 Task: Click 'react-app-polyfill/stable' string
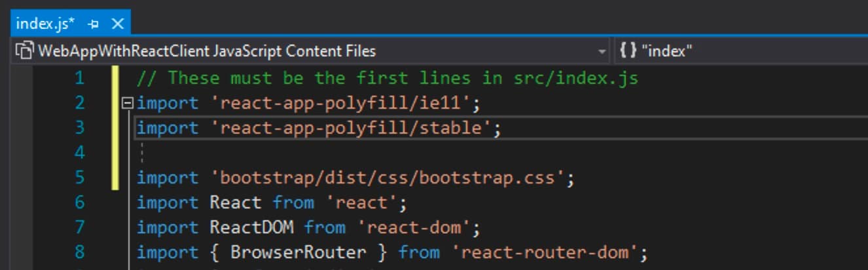coord(351,128)
